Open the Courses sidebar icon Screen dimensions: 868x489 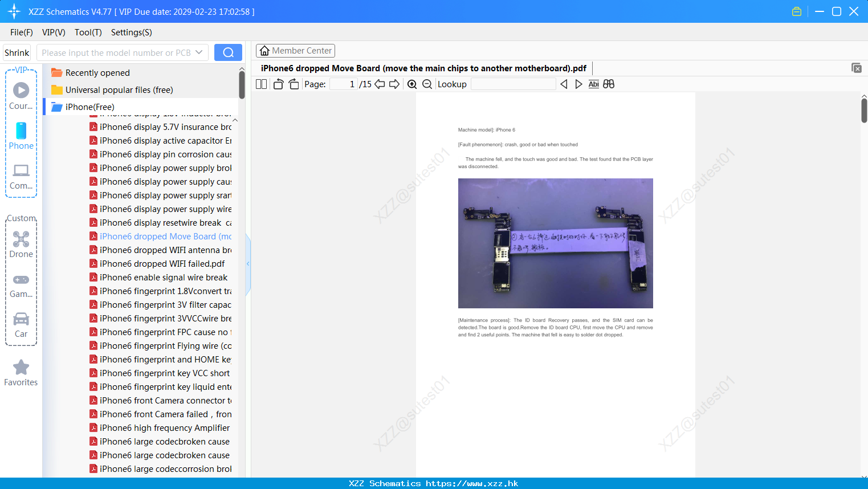point(21,96)
